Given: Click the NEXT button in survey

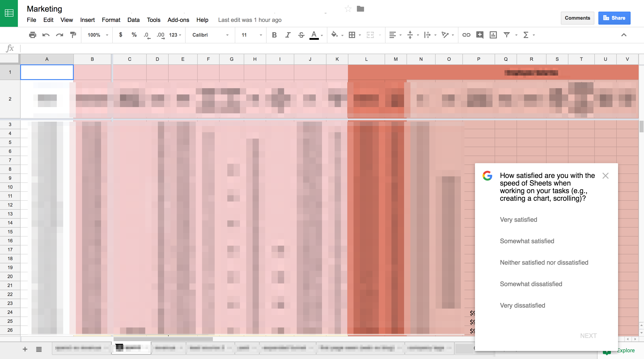Looking at the screenshot, I should pos(588,336).
